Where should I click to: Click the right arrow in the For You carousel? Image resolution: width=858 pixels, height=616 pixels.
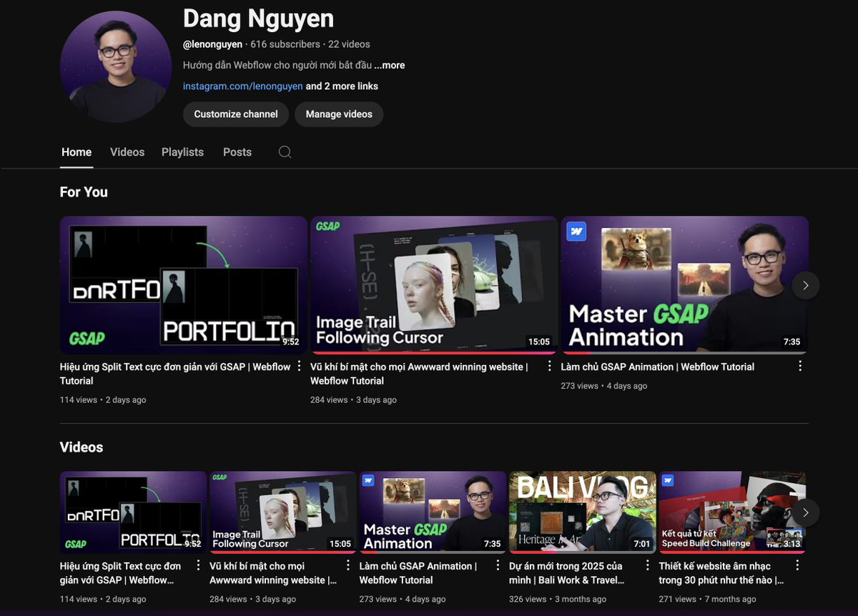pyautogui.click(x=806, y=284)
